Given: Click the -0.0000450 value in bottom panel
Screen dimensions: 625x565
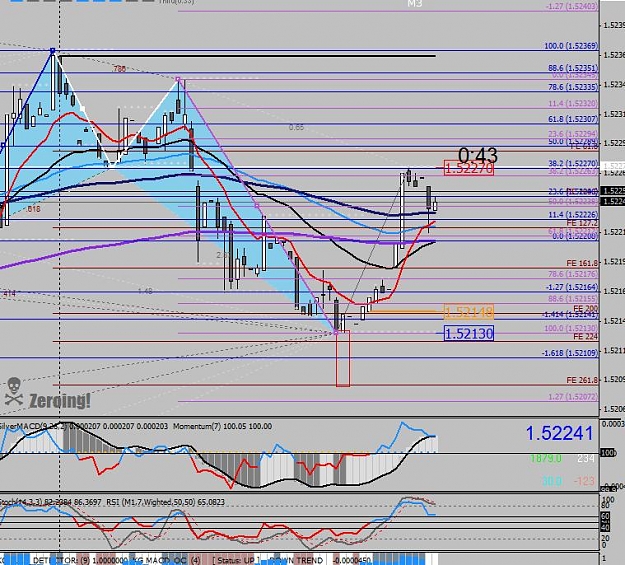Looking at the screenshot, I should [x=352, y=560].
